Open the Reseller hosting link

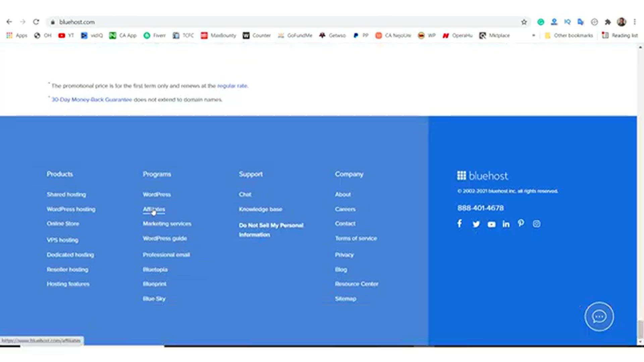[67, 269]
